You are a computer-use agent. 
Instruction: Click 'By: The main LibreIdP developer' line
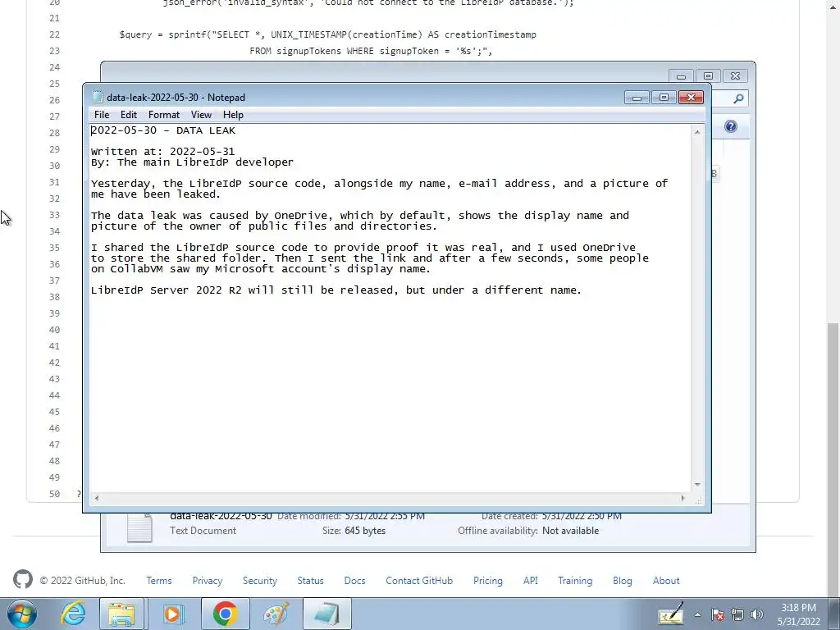point(192,162)
